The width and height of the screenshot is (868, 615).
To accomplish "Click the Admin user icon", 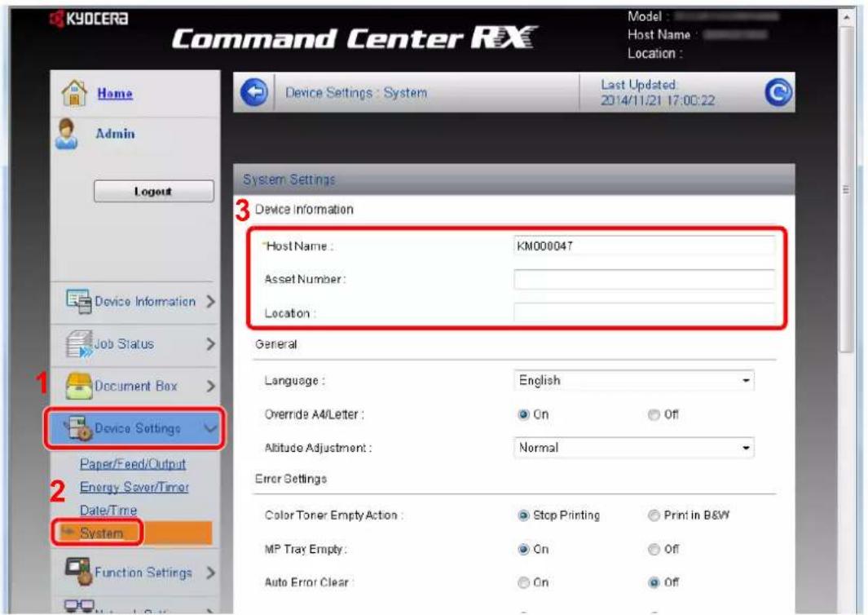I will pos(67,134).
